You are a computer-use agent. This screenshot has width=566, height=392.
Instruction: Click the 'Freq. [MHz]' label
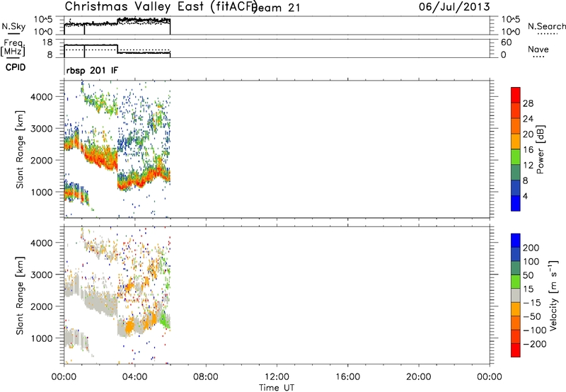click(13, 47)
